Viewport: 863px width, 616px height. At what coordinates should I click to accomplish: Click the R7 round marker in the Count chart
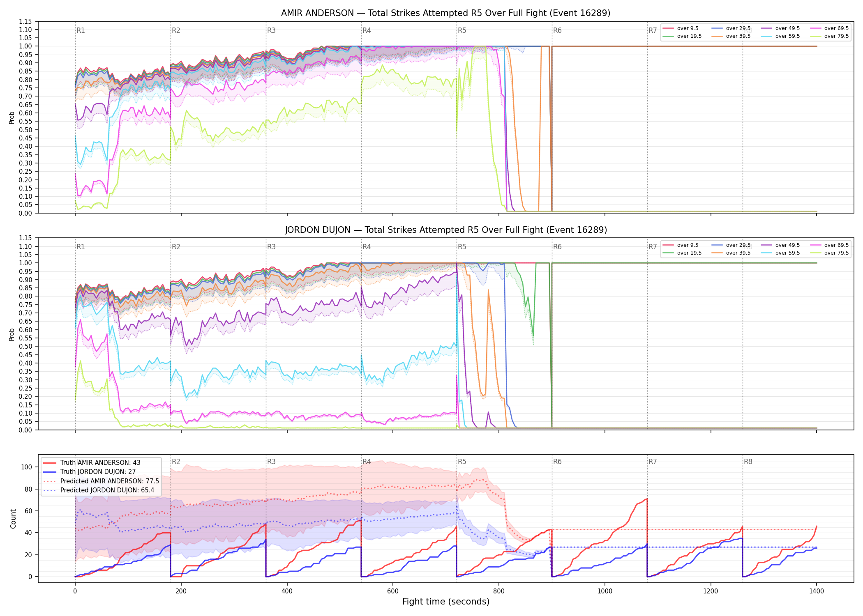(653, 462)
